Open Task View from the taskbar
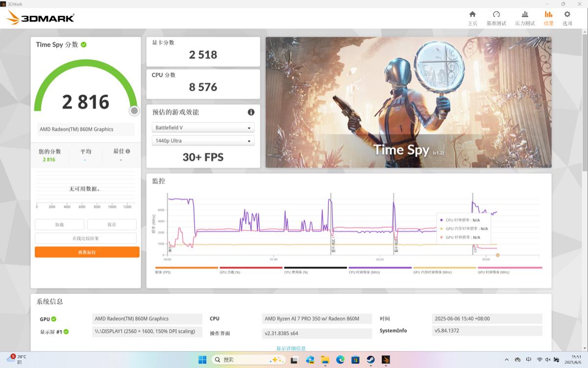 click(x=294, y=360)
